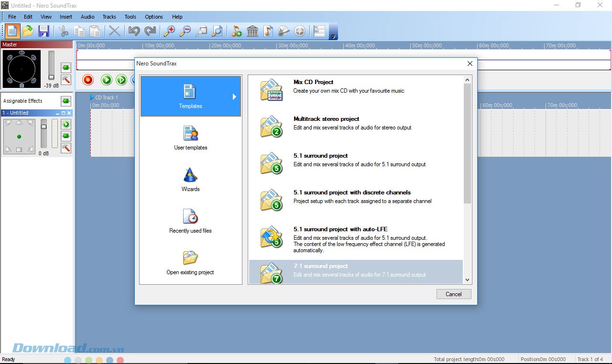Screen dimensions: 612x364
Task: Zoom in using the magnifier plus icon
Action: click(x=169, y=32)
